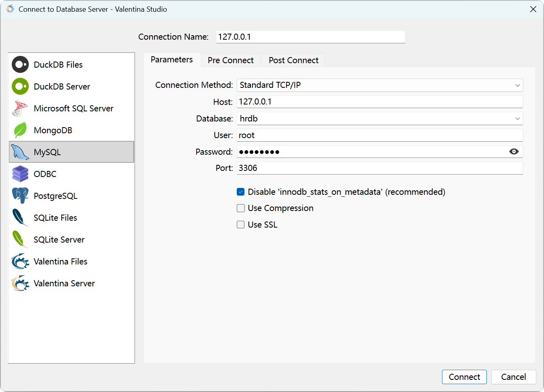Screen dimensions: 544x392
Task: Click the Connect button
Action: point(464,377)
